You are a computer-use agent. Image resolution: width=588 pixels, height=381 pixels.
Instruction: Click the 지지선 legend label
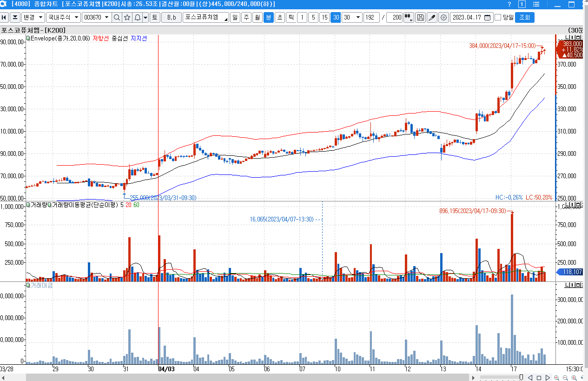pos(139,39)
